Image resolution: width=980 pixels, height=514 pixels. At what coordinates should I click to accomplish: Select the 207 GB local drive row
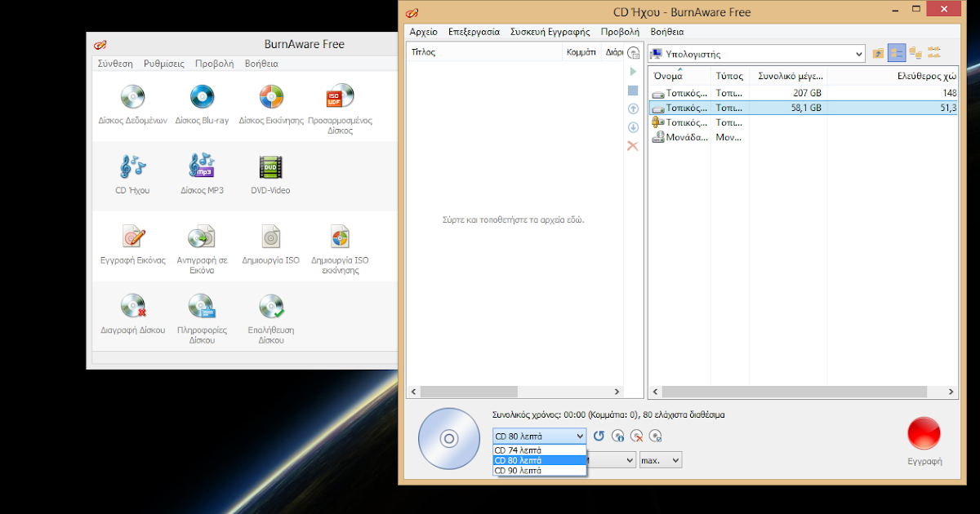pyautogui.click(x=804, y=93)
